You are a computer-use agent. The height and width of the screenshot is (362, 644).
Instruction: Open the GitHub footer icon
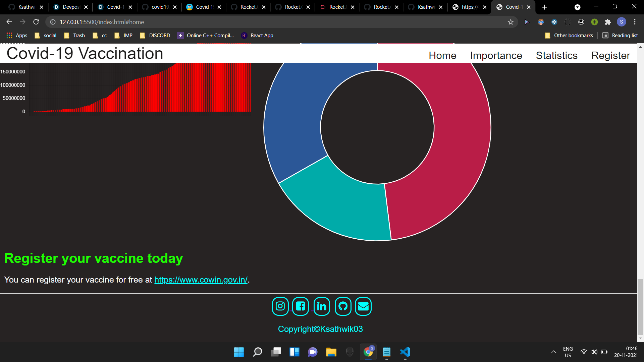tap(343, 306)
